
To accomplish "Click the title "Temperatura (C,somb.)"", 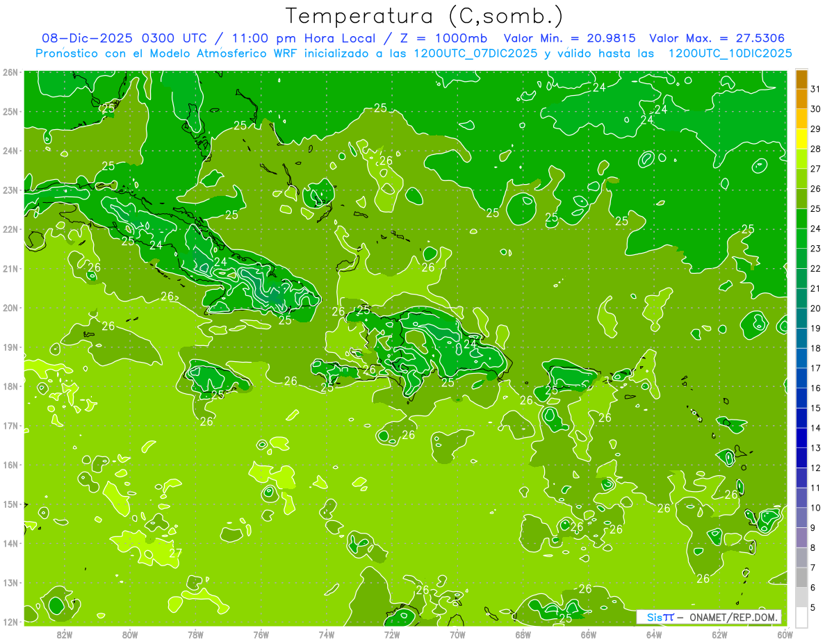I will point(424,17).
